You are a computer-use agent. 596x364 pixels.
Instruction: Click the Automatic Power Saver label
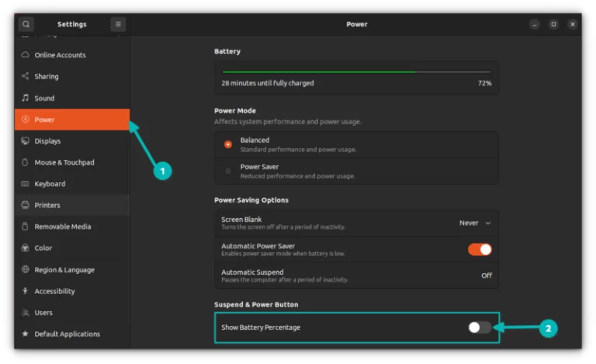pyautogui.click(x=258, y=246)
